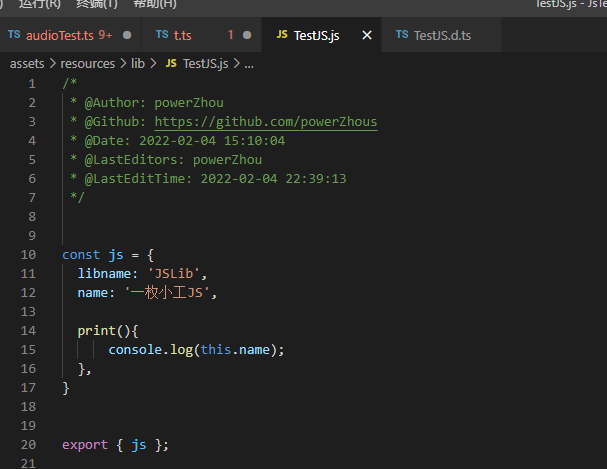Click the unsaved dot on audioTest.ts tab
The height and width of the screenshot is (469, 607).
(127, 35)
